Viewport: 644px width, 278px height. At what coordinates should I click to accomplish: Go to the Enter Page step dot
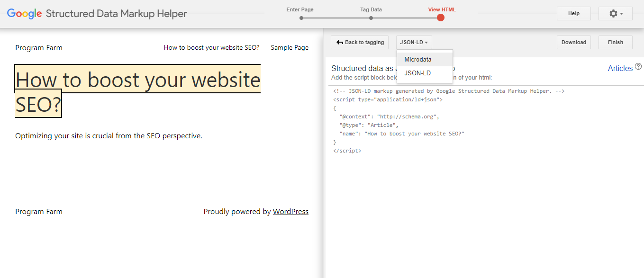click(301, 18)
